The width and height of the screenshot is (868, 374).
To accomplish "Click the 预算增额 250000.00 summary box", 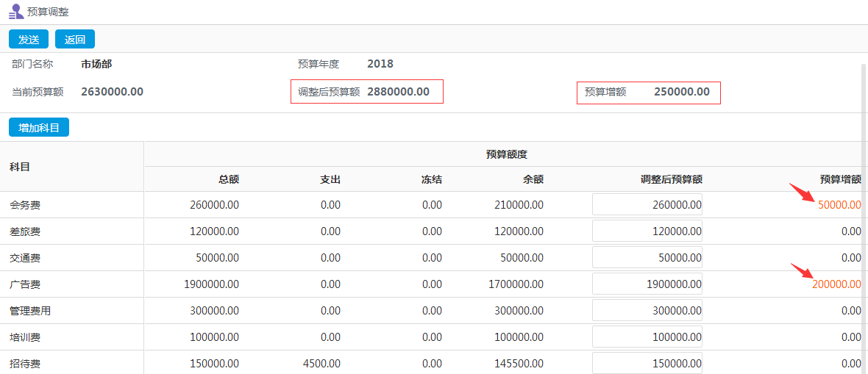I will pyautogui.click(x=648, y=92).
